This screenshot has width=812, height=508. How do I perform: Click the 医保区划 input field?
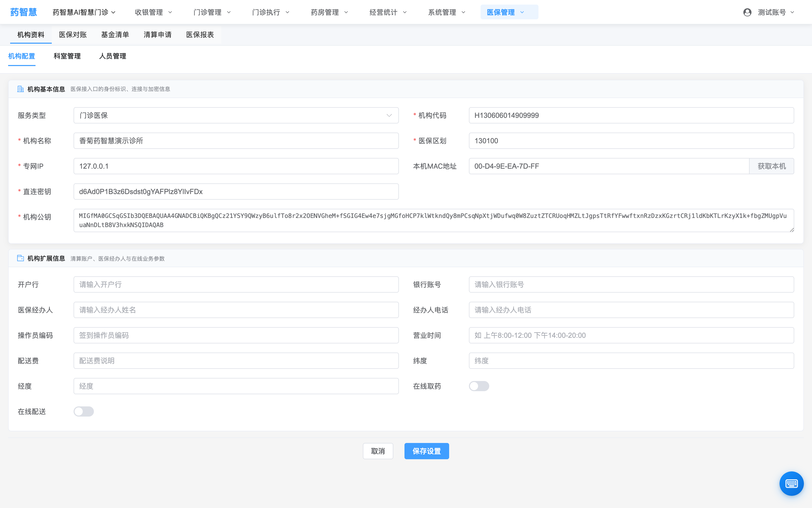[x=631, y=141]
